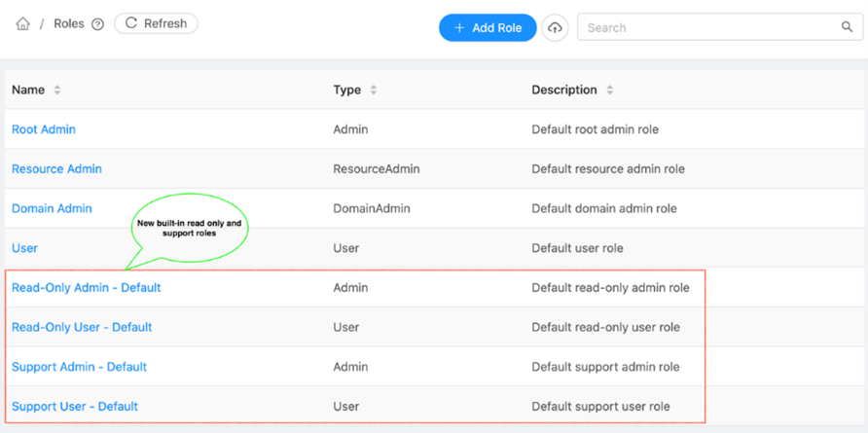Open the Domain Admin role
This screenshot has height=433, width=868.
pyautogui.click(x=52, y=208)
